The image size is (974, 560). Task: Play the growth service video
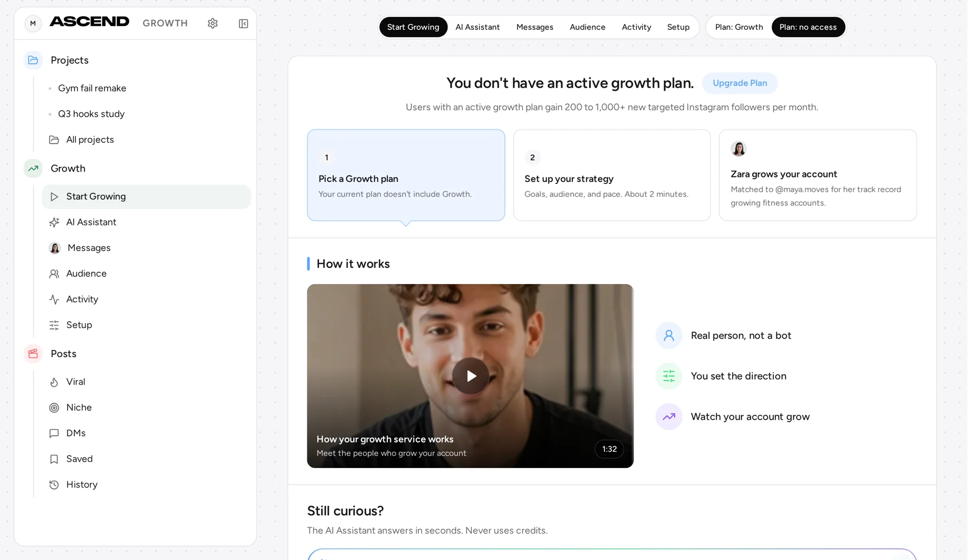pos(470,376)
